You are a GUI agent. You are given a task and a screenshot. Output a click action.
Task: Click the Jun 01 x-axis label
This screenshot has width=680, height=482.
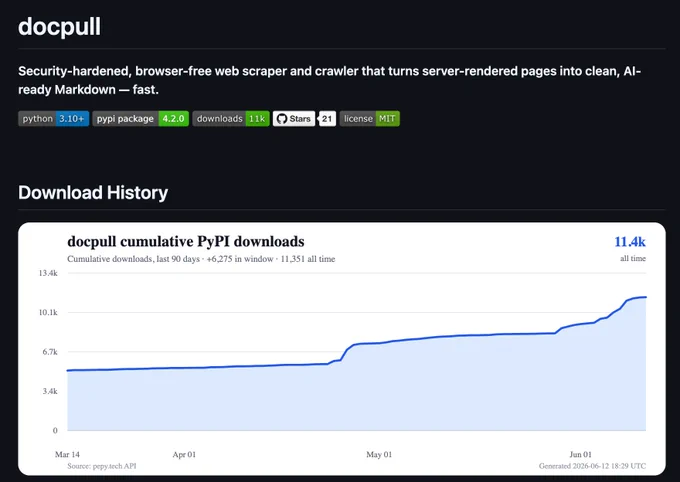pos(581,454)
